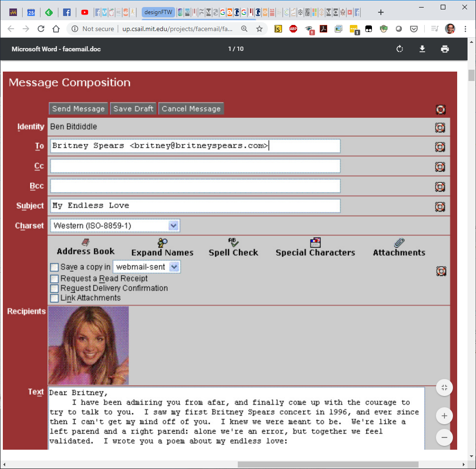Screen dimensions: 476x469
Task: Switch to the designFTW browser tab
Action: [x=158, y=12]
